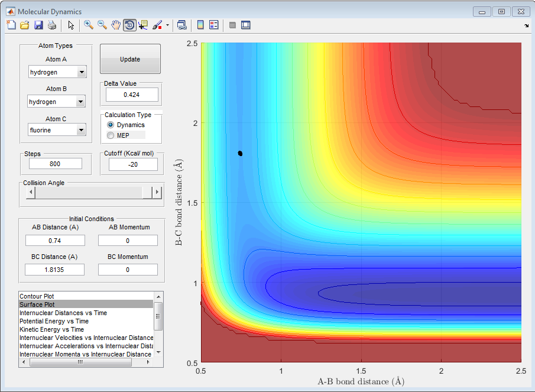The width and height of the screenshot is (535, 392).
Task: Select Potential Energy vs Time in list
Action: (x=54, y=321)
